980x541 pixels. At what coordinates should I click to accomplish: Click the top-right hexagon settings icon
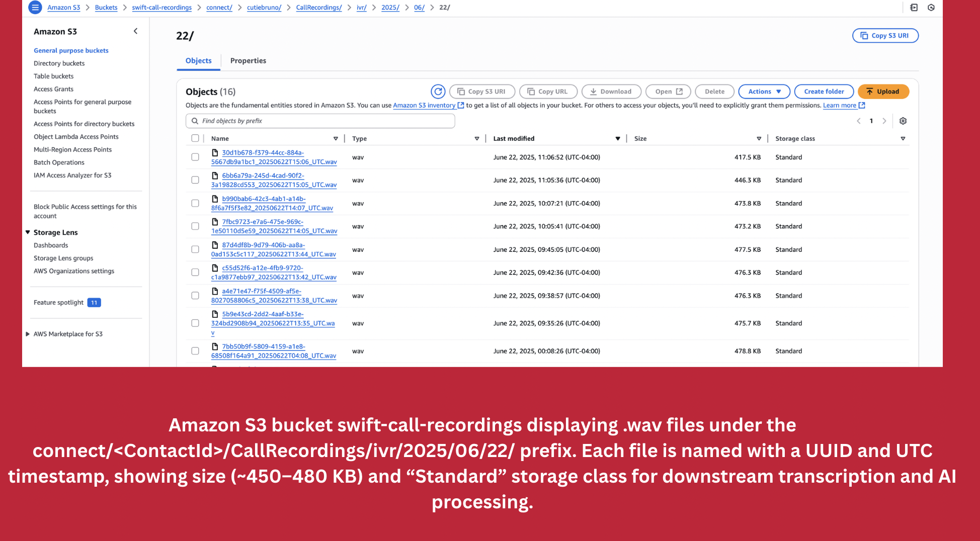[931, 8]
